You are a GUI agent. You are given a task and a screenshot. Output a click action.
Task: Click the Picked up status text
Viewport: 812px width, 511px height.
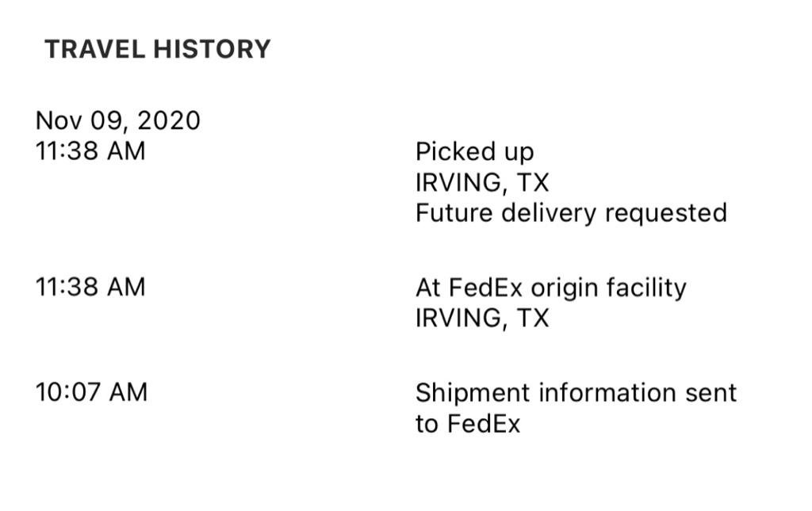pos(474,153)
